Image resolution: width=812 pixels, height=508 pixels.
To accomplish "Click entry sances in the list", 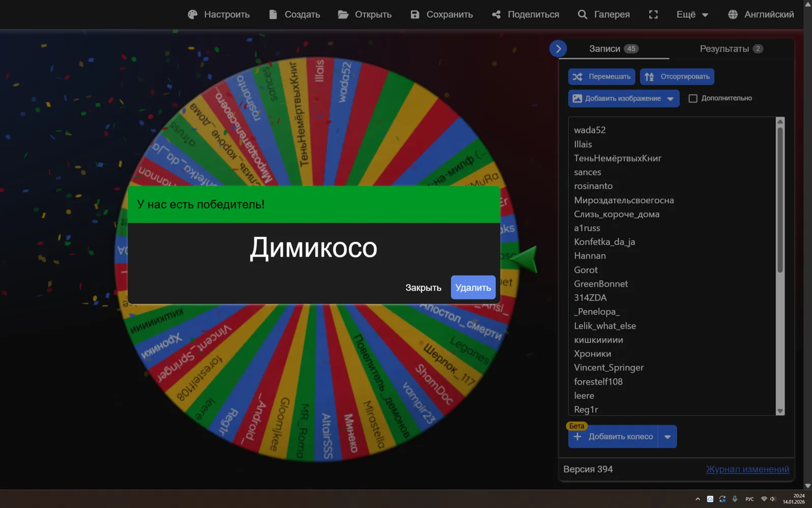I will 587,172.
